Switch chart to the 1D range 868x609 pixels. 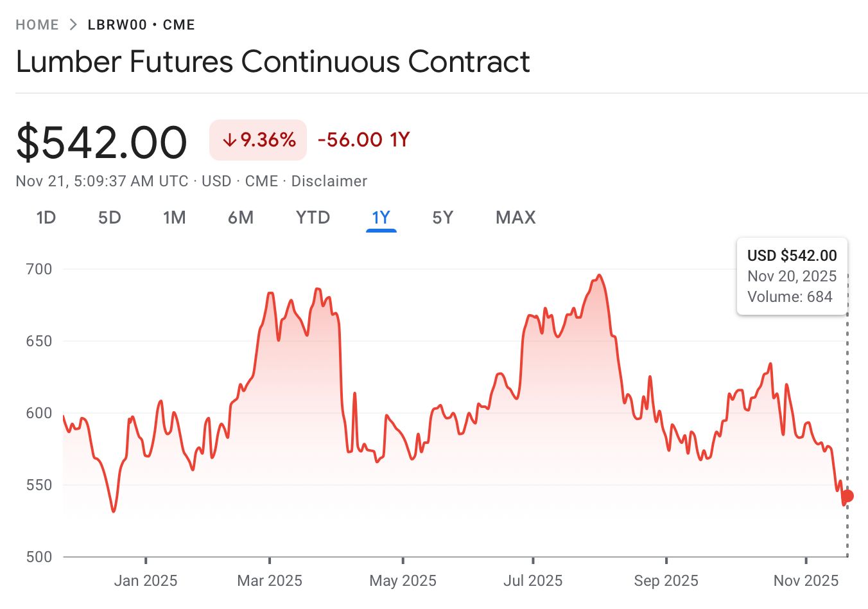[46, 218]
